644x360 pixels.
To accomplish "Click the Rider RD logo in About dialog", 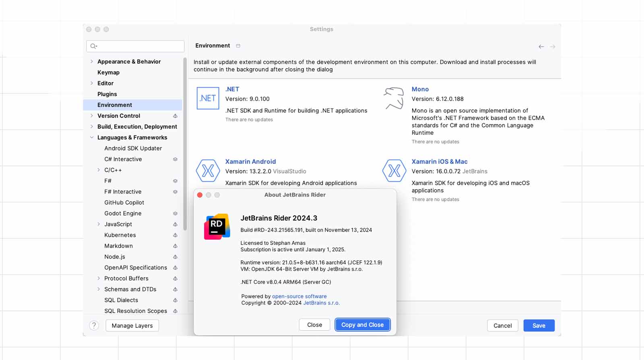I will pyautogui.click(x=217, y=227).
